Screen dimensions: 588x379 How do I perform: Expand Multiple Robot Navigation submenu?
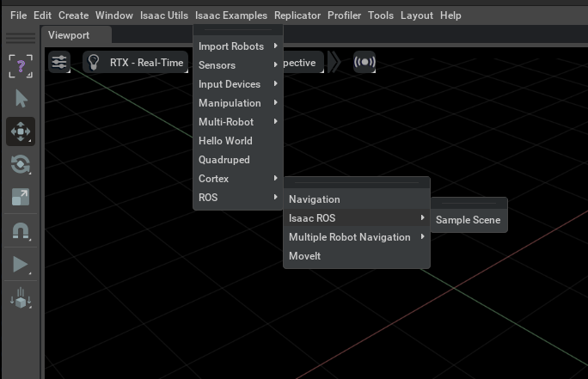coord(357,237)
